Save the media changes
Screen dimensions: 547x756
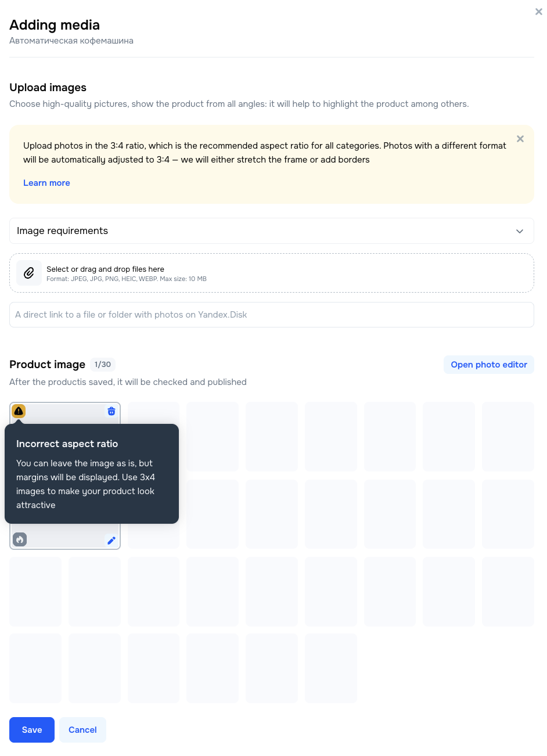(x=32, y=730)
